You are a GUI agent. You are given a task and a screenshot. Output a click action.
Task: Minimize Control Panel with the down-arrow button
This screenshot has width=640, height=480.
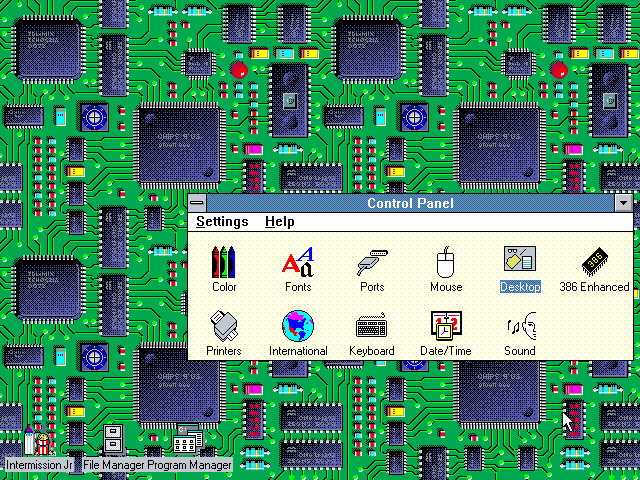click(x=623, y=203)
